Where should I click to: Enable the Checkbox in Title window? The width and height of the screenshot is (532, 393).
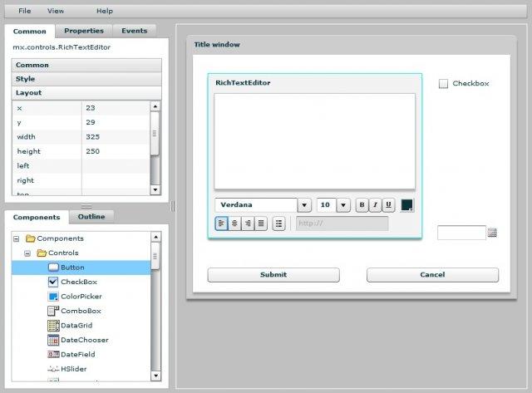(443, 84)
